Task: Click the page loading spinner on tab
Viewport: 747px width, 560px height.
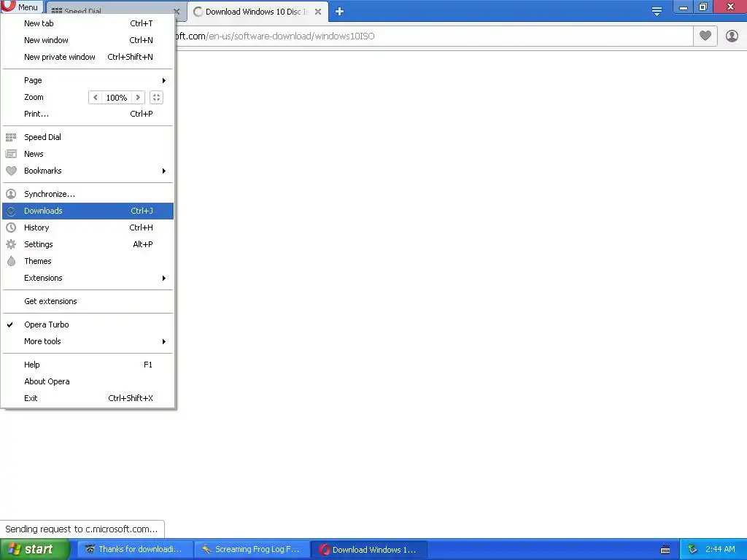Action: click(198, 12)
